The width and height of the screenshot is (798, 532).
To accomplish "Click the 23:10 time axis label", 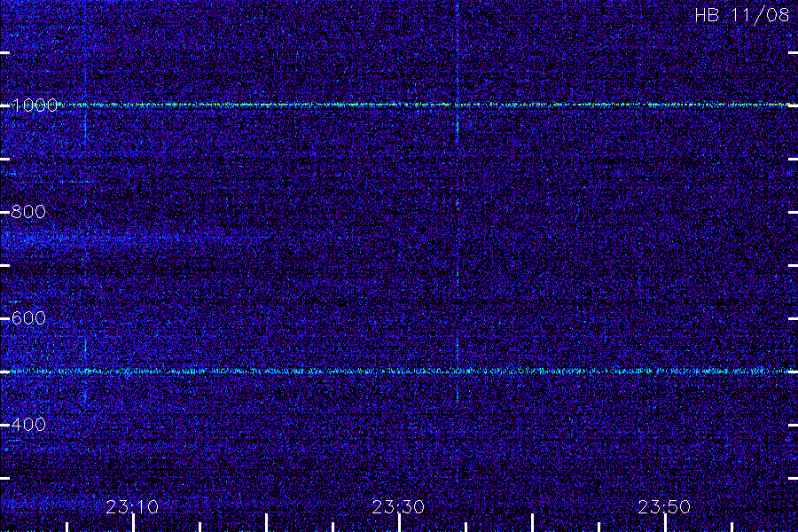I will [132, 507].
